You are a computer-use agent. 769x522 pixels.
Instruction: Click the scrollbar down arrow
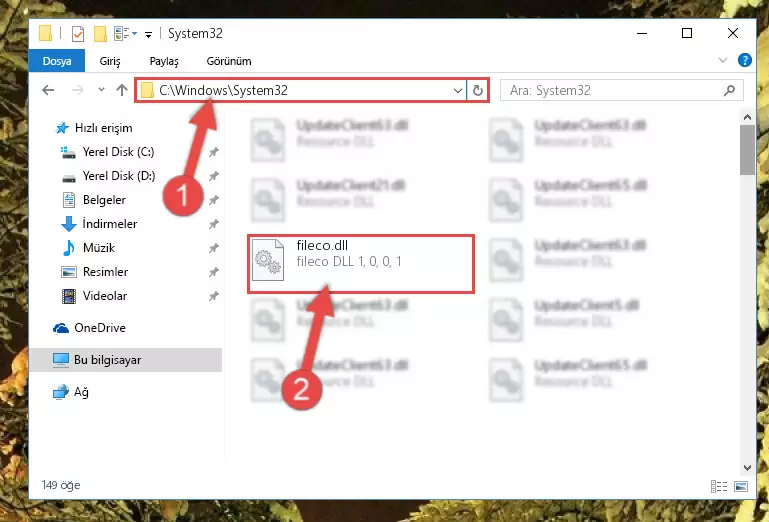point(747,468)
